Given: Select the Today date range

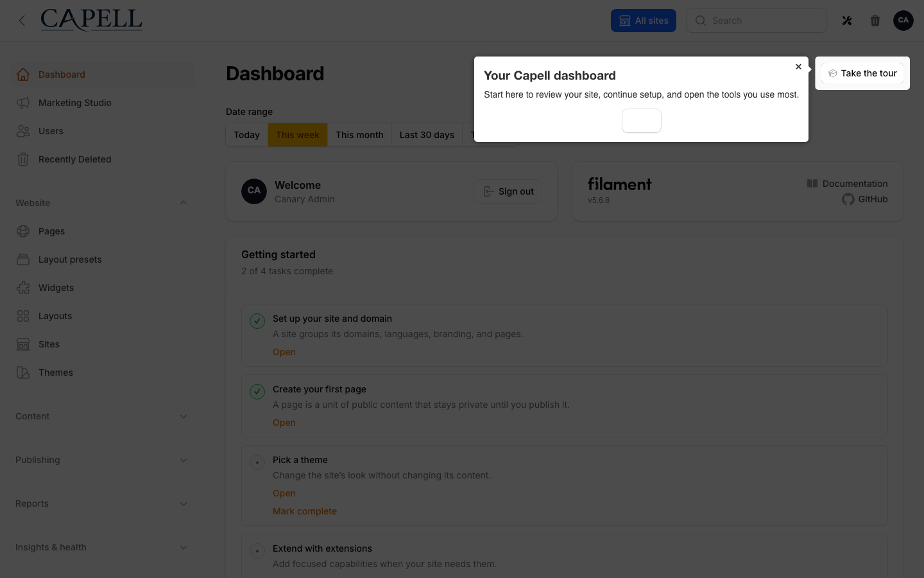Looking at the screenshot, I should (247, 135).
